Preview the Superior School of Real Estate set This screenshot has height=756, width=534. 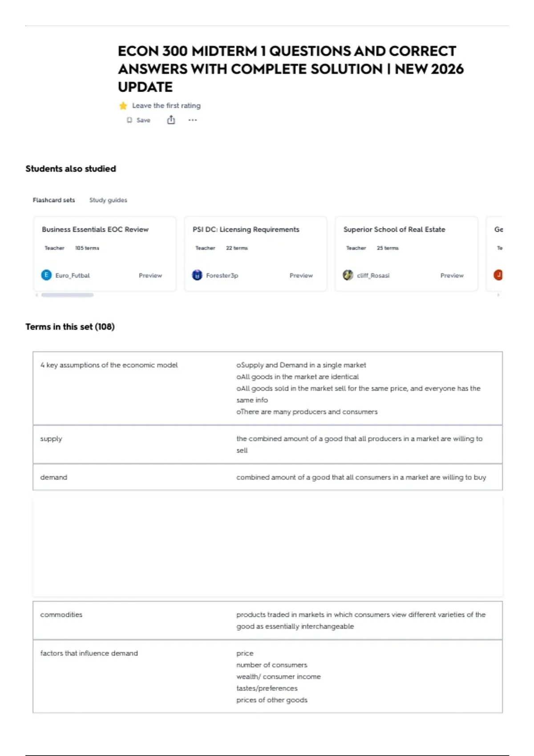[x=452, y=276]
